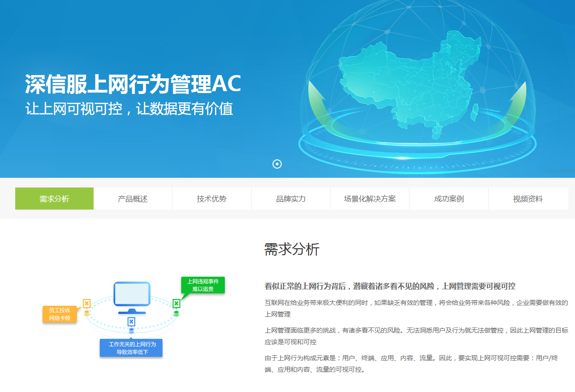
Task: Go to the 品牌实力 tab
Action: point(291,199)
